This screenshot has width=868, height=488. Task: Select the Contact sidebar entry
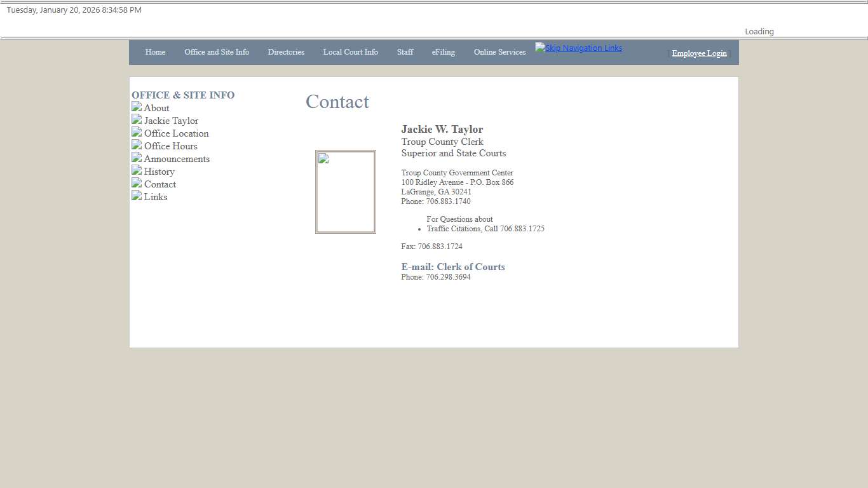[160, 184]
